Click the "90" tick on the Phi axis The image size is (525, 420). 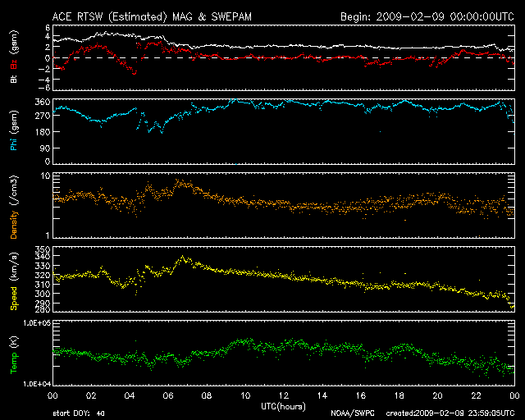click(x=45, y=148)
